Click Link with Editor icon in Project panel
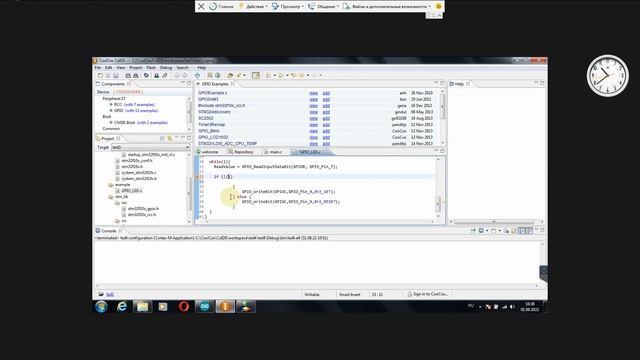Screen dimensions: 640x360 170,138
